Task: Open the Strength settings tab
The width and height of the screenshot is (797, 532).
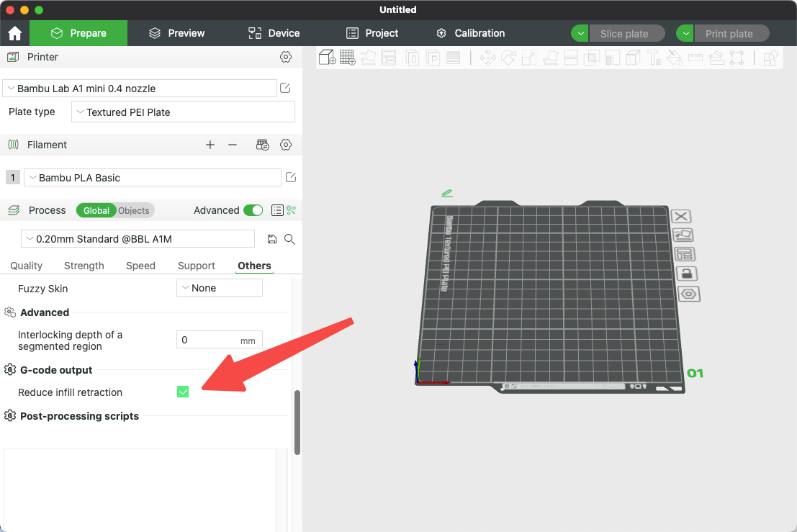Action: click(84, 266)
